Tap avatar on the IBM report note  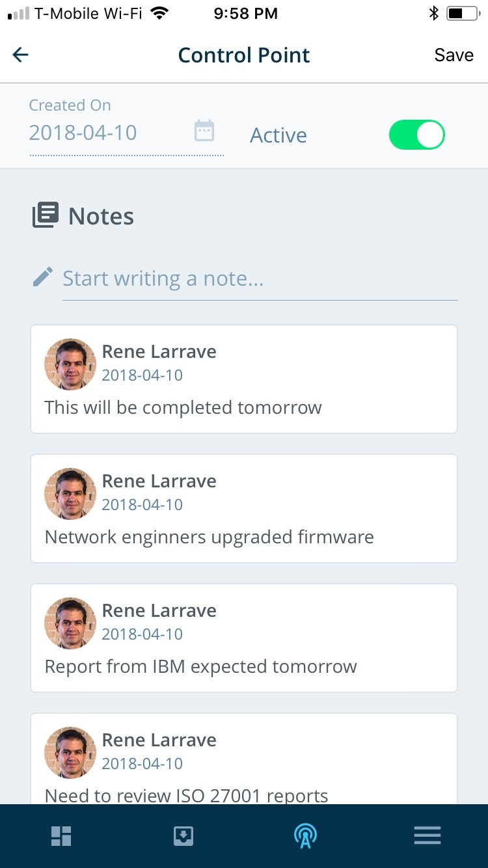coord(70,623)
